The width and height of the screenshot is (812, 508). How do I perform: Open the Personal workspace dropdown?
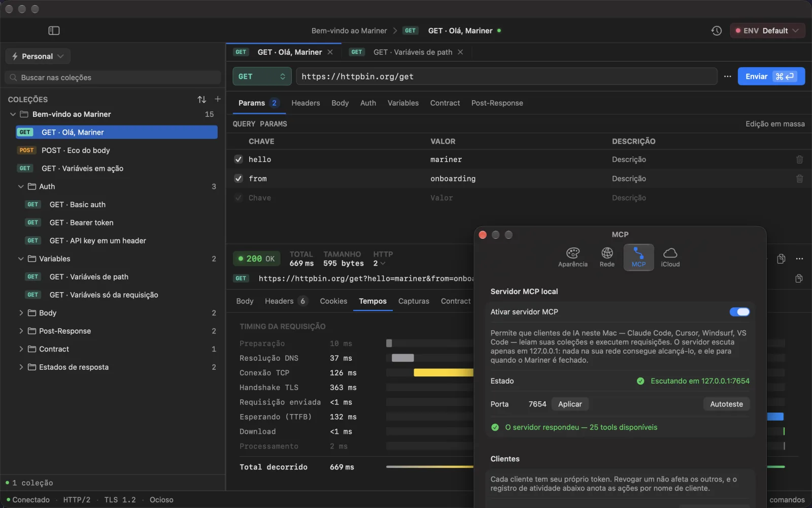[x=38, y=56]
